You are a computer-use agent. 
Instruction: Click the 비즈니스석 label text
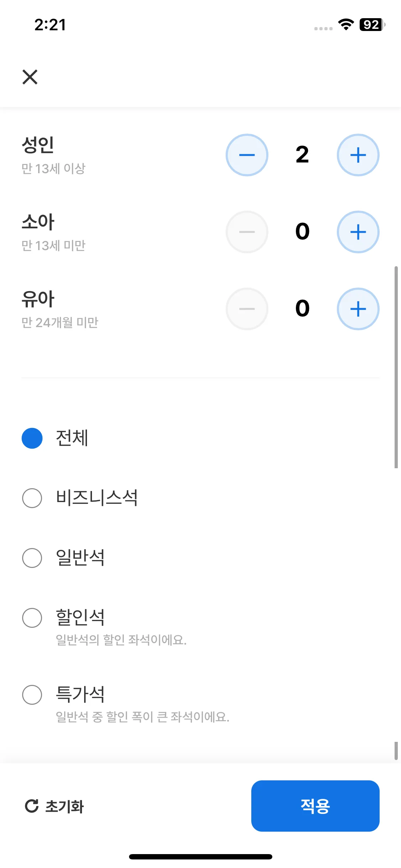(97, 498)
